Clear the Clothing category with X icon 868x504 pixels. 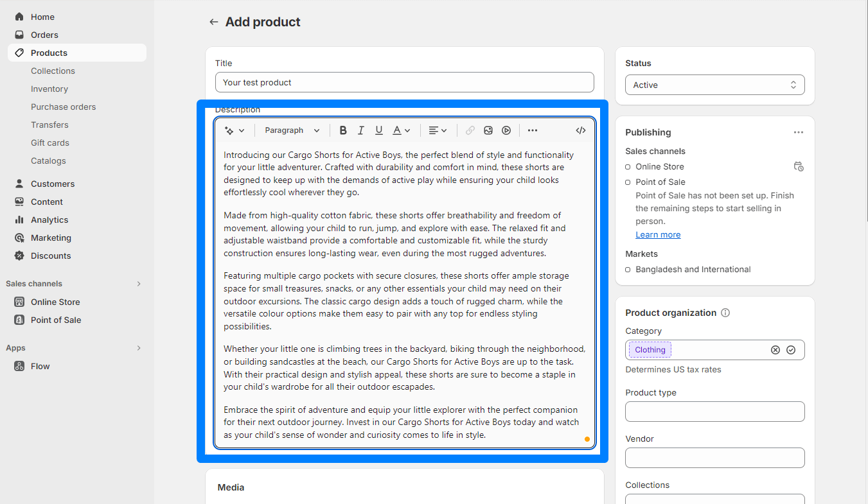[x=775, y=350]
